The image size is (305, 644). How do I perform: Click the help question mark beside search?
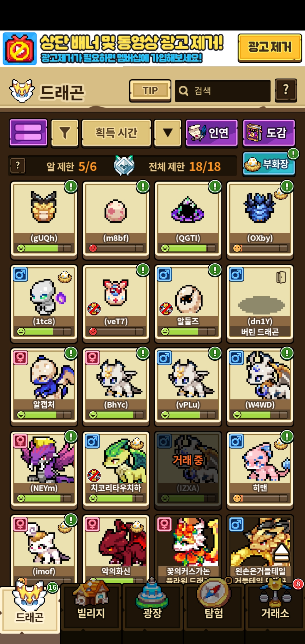[x=286, y=90]
